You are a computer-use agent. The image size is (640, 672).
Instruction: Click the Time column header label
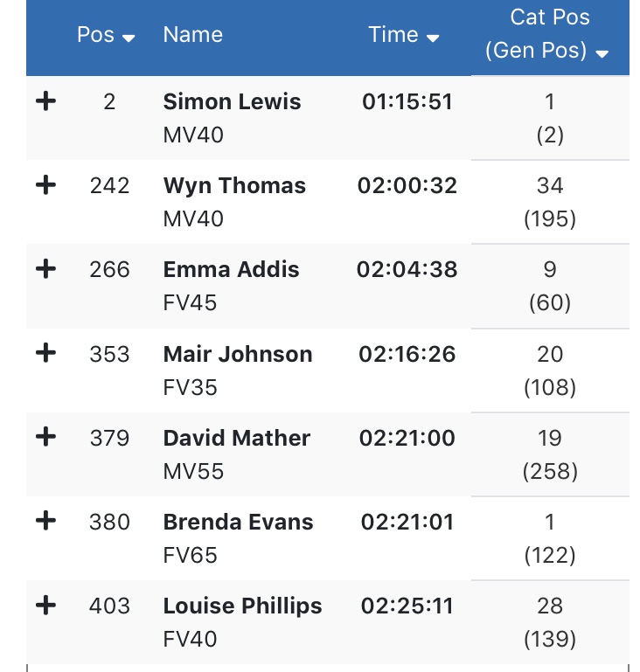(x=393, y=35)
